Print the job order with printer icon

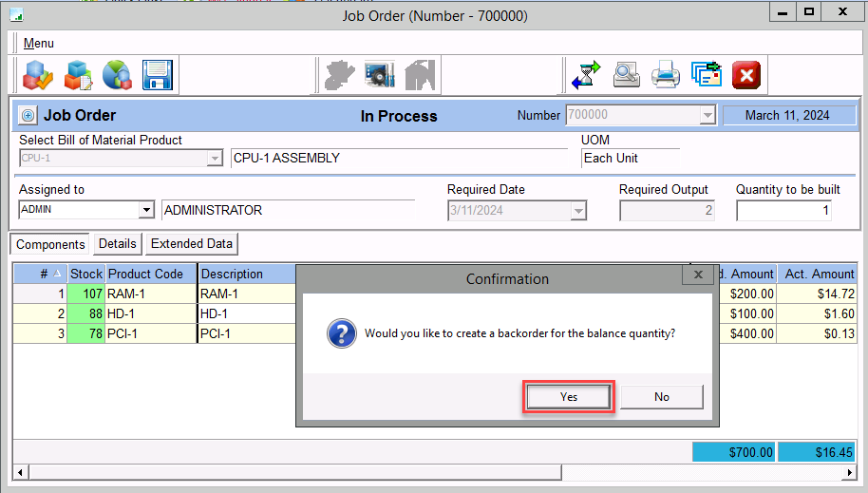point(666,74)
